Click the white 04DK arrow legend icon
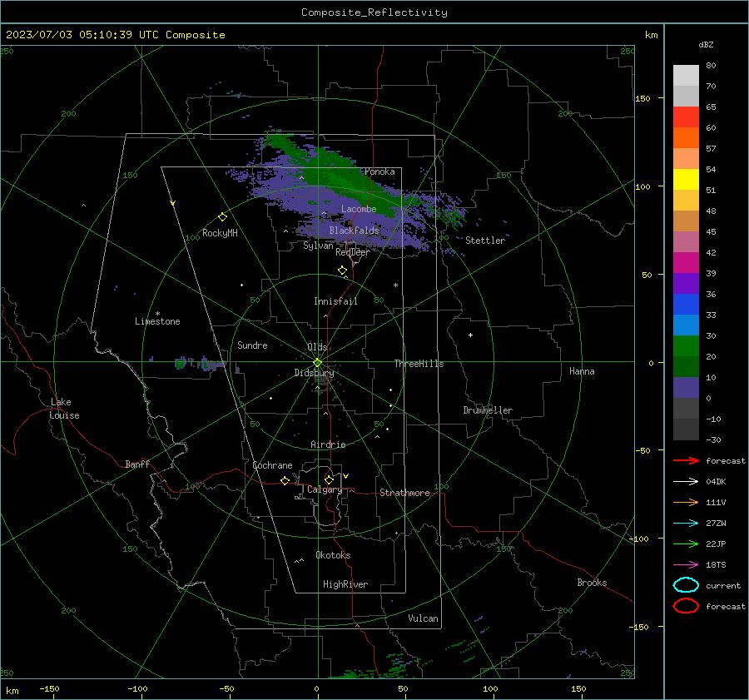Screen dimensions: 749x700 pyautogui.click(x=686, y=481)
